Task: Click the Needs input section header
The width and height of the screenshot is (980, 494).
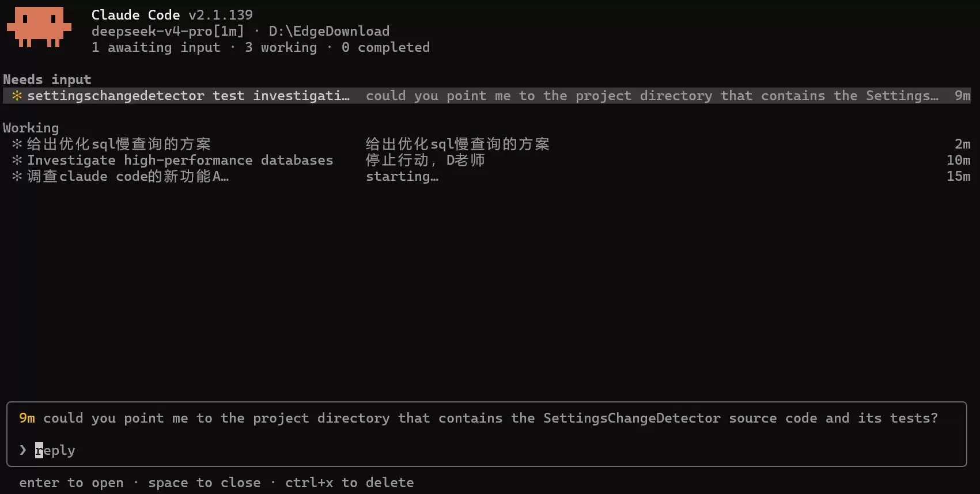Action: tap(47, 79)
